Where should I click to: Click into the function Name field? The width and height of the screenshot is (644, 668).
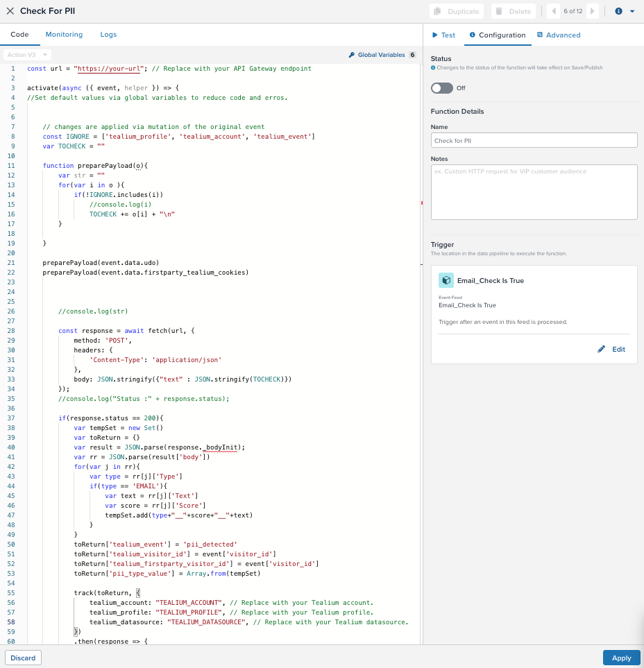[x=534, y=140]
